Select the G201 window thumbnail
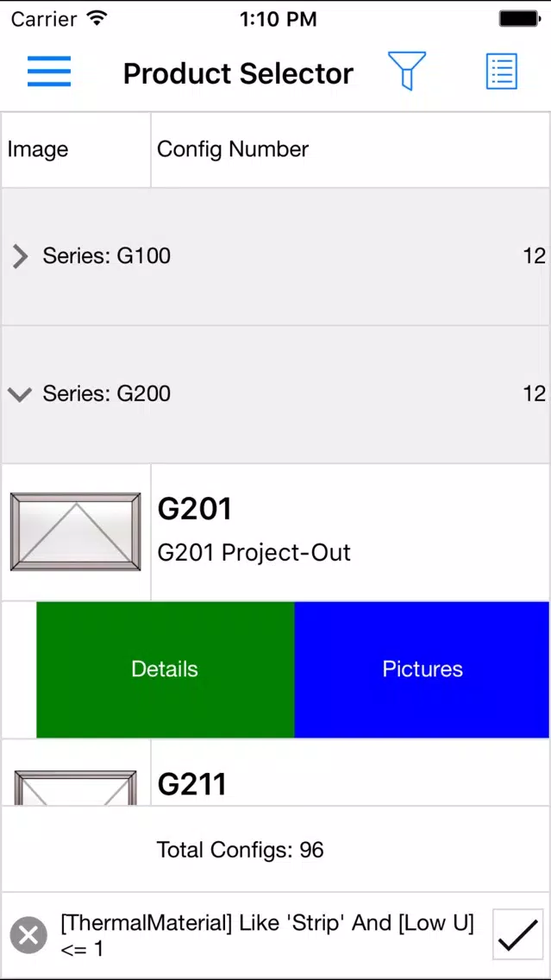551x980 pixels. pyautogui.click(x=76, y=532)
